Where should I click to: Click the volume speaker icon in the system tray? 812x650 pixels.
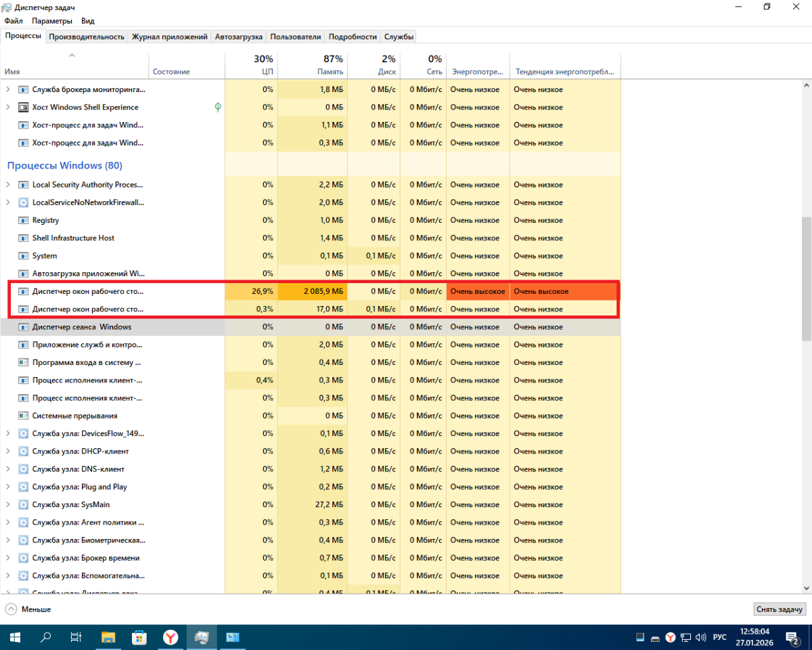700,637
